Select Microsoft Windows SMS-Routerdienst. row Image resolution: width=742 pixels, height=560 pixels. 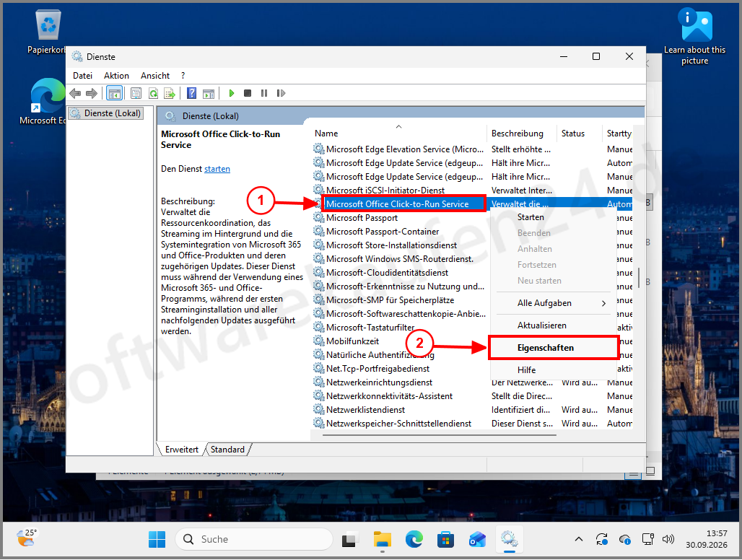[400, 259]
